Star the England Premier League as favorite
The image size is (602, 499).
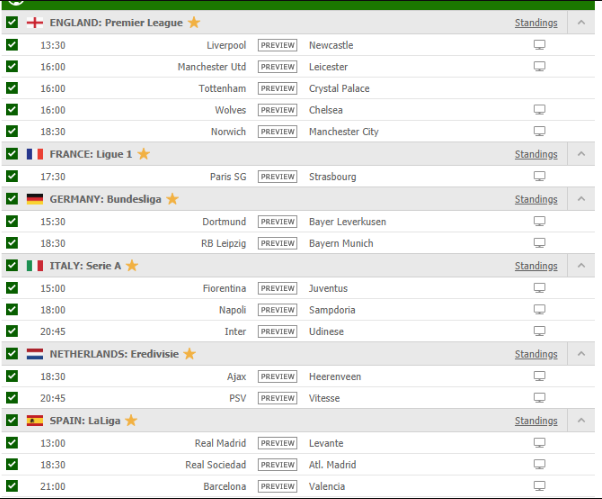pos(194,22)
